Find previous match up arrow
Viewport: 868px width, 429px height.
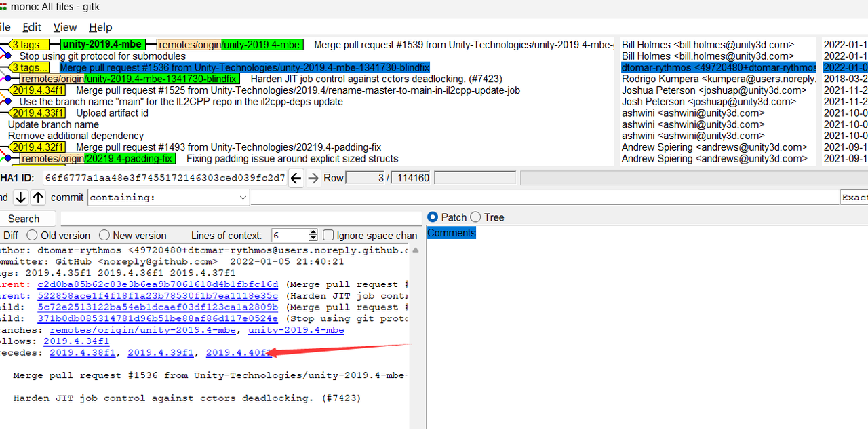38,198
